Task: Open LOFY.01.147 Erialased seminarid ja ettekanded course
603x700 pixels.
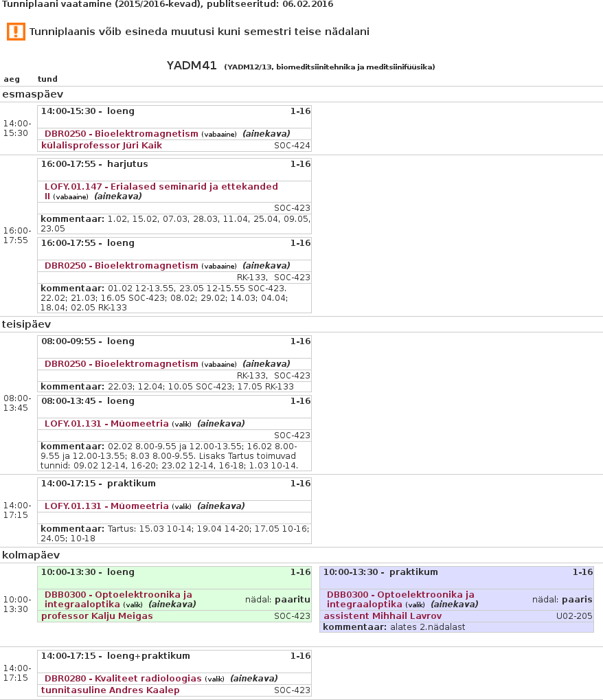Action: click(x=161, y=187)
